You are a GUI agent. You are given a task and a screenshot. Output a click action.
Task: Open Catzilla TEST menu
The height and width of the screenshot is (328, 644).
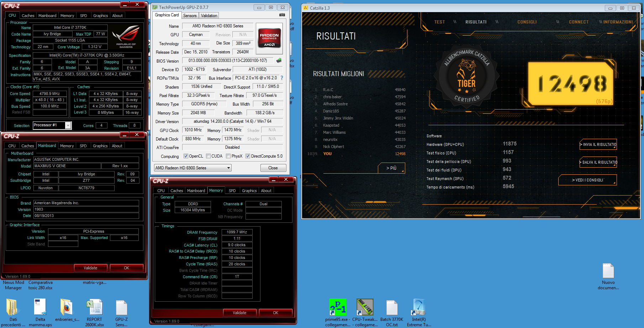pyautogui.click(x=439, y=22)
